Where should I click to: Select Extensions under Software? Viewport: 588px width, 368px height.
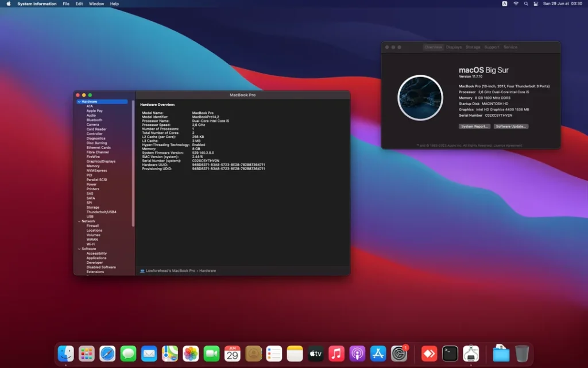point(95,272)
